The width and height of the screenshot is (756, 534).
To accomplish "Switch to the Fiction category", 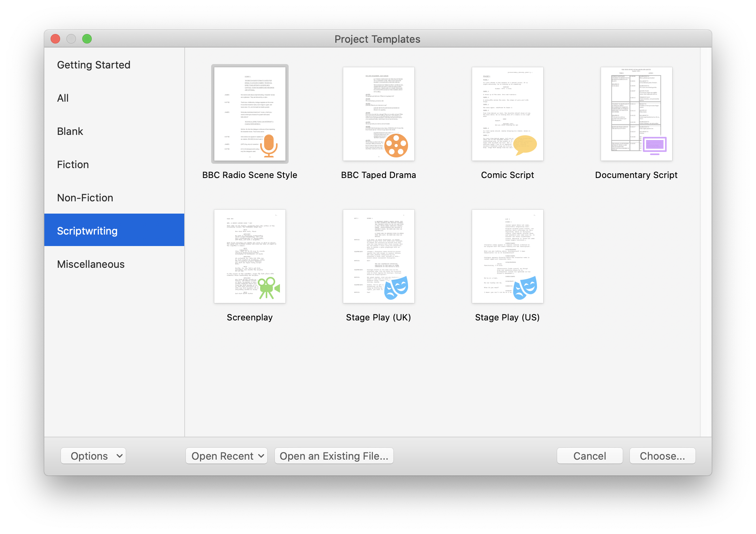I will 73,165.
